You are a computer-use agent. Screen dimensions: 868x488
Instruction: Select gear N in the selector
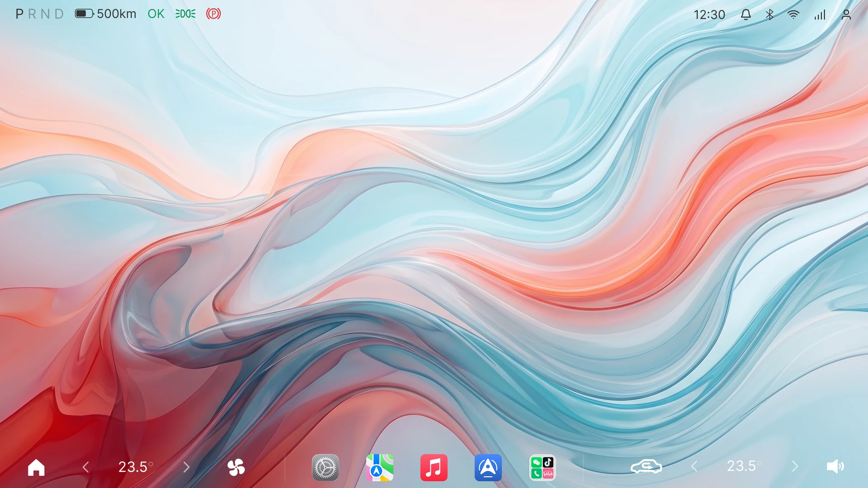coord(45,14)
